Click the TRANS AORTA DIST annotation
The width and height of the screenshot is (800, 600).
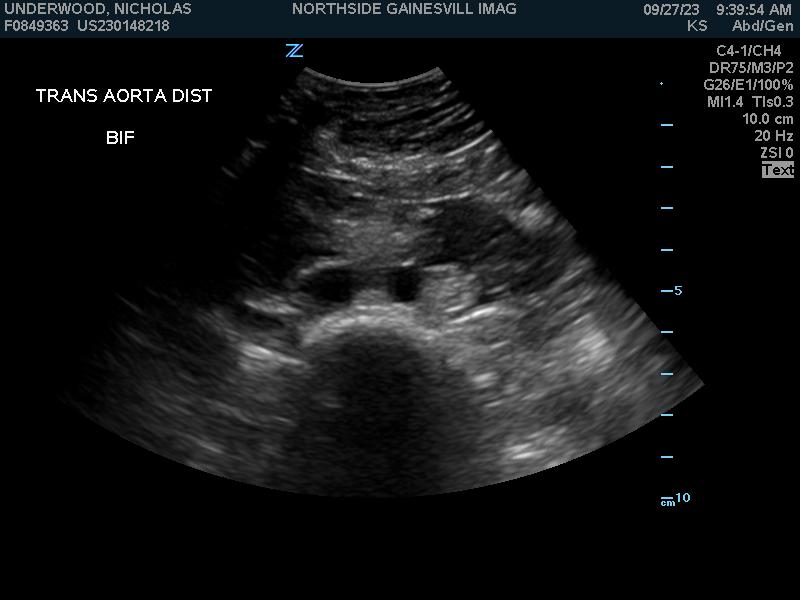coord(124,96)
